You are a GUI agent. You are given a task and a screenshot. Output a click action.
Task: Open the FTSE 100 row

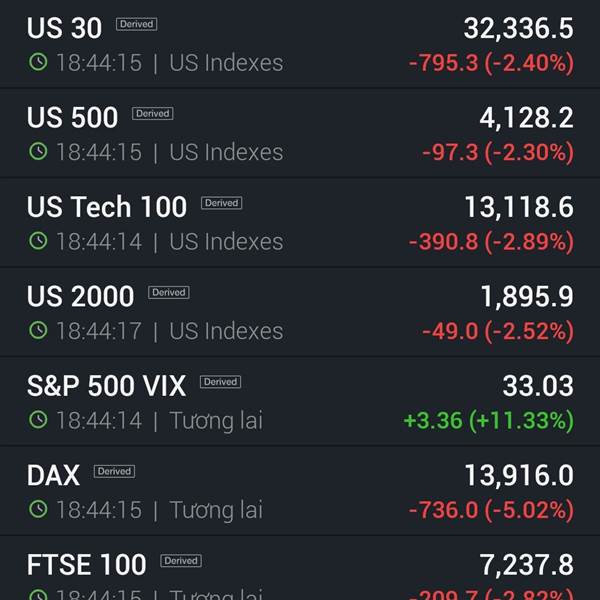coord(300,568)
